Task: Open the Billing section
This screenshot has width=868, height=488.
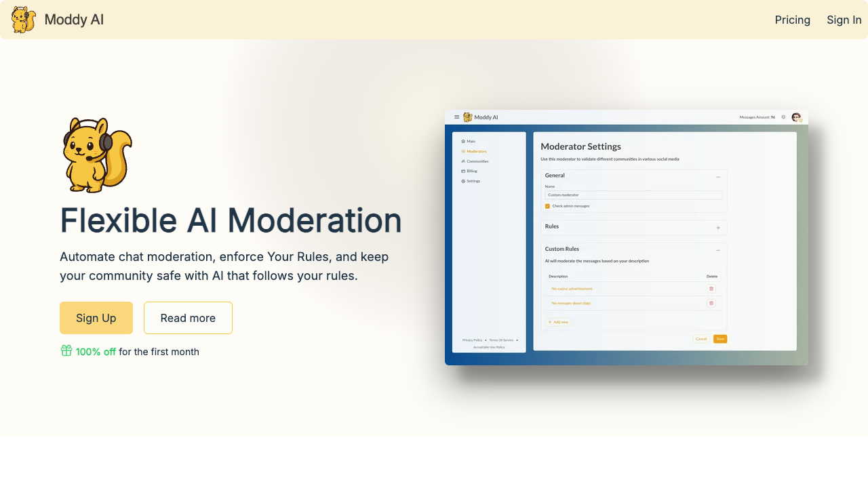Action: [x=472, y=171]
